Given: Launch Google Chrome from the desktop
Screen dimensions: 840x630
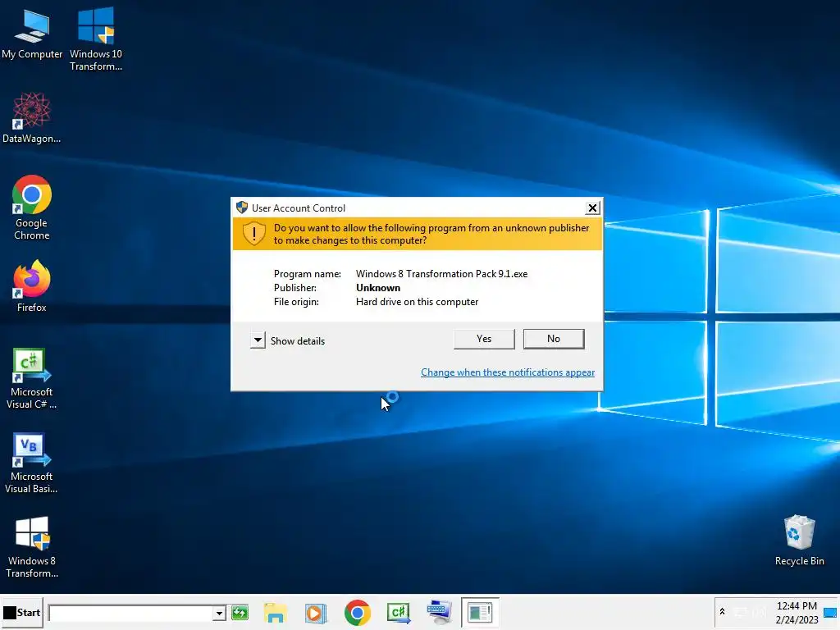Looking at the screenshot, I should (x=32, y=208).
